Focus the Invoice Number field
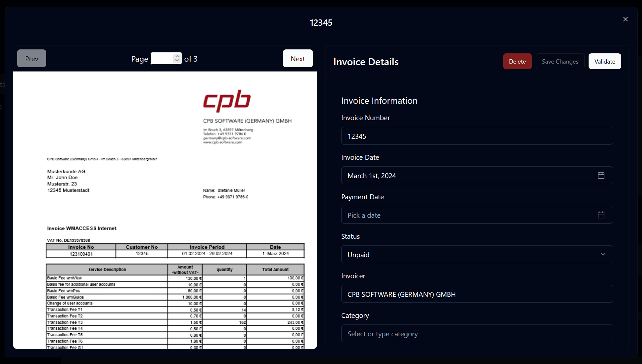The image size is (642, 364). pos(476,136)
